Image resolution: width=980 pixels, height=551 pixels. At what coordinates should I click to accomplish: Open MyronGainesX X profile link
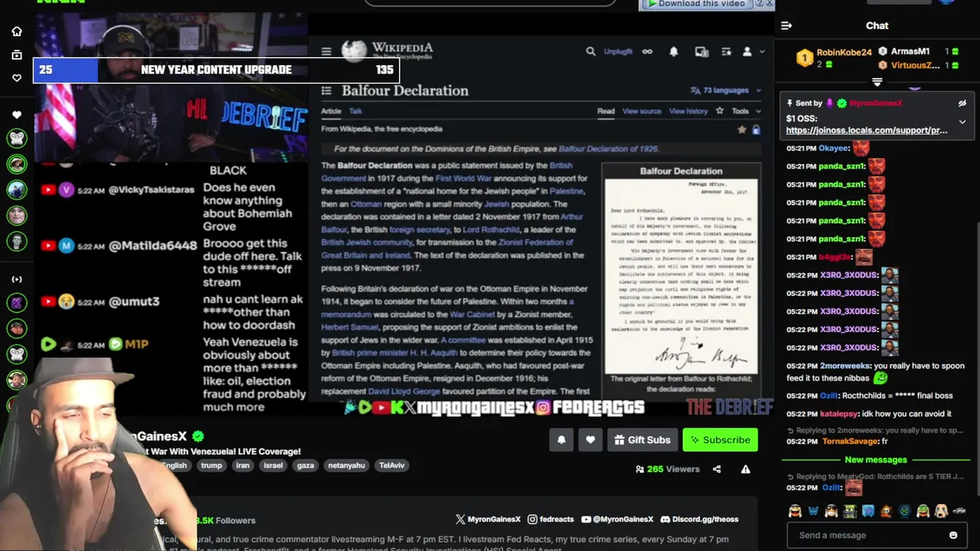[488, 519]
